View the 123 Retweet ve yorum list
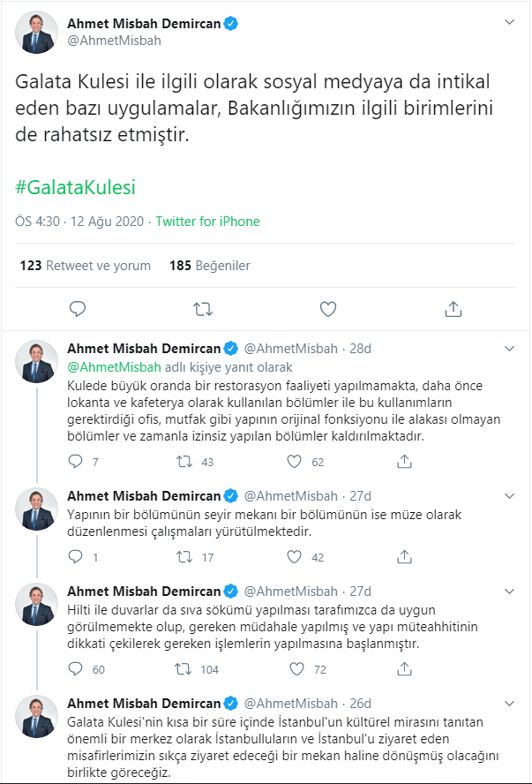532x784 pixels. [85, 266]
